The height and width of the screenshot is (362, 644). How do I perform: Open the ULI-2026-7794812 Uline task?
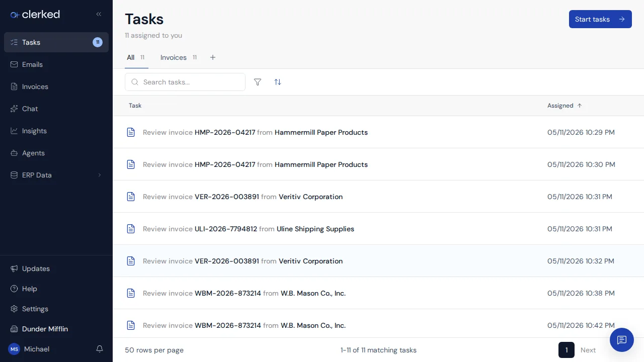click(x=378, y=229)
